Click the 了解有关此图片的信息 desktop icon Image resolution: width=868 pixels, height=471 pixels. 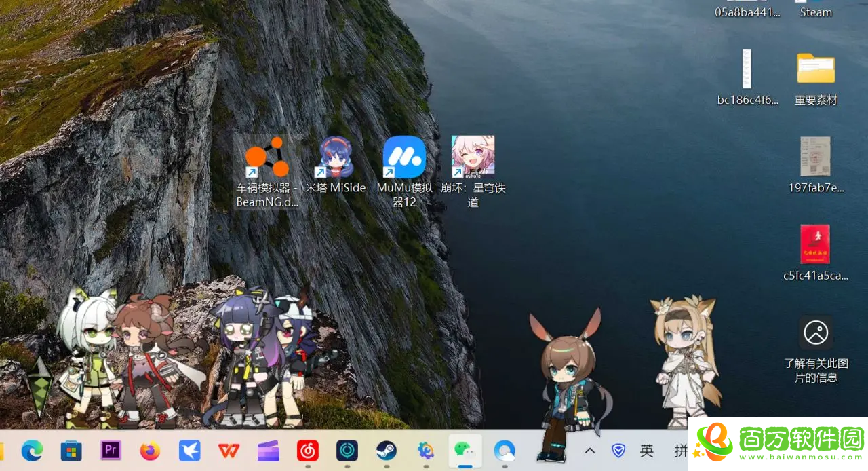816,350
